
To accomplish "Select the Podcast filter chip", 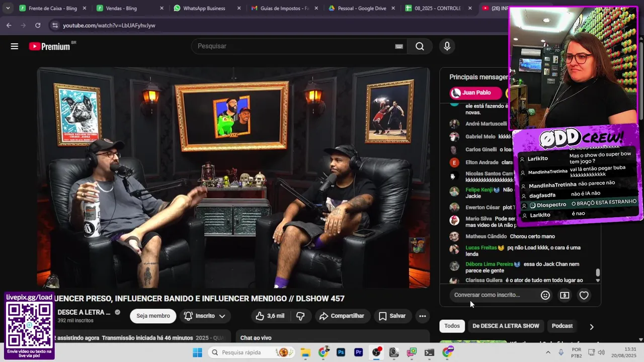I will 562,326.
